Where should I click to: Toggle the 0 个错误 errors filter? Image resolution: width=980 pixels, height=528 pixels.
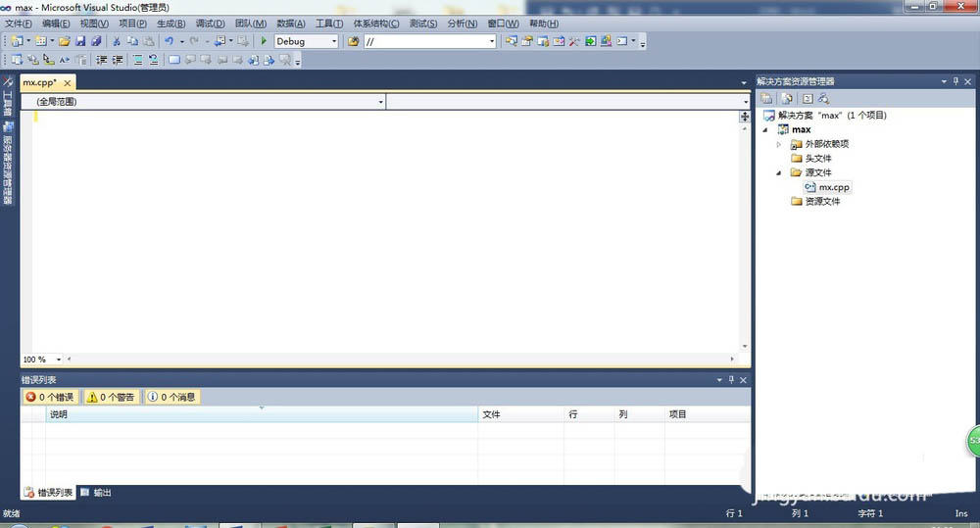pyautogui.click(x=50, y=397)
